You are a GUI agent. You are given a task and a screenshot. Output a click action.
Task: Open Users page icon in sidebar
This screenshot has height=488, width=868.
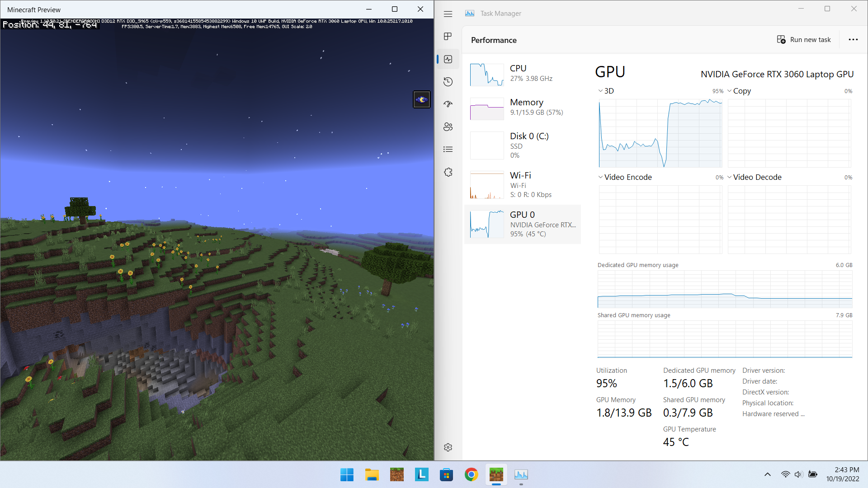coord(448,127)
